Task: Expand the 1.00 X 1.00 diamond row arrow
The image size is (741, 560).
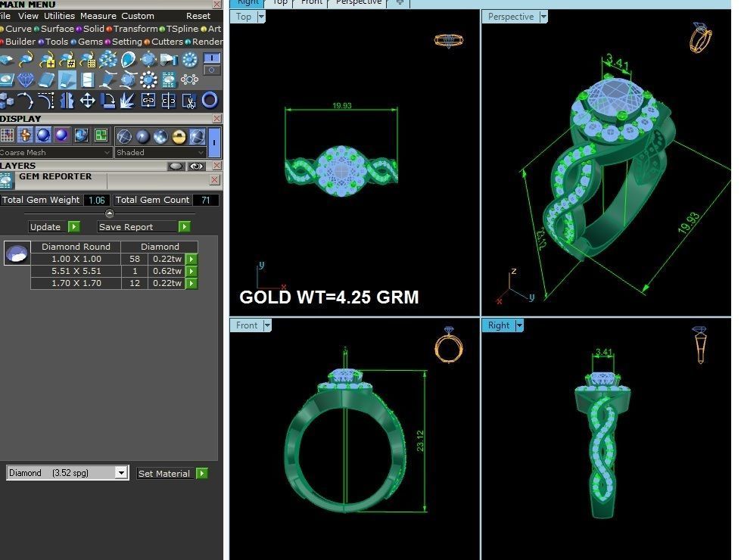Action: coord(191,259)
